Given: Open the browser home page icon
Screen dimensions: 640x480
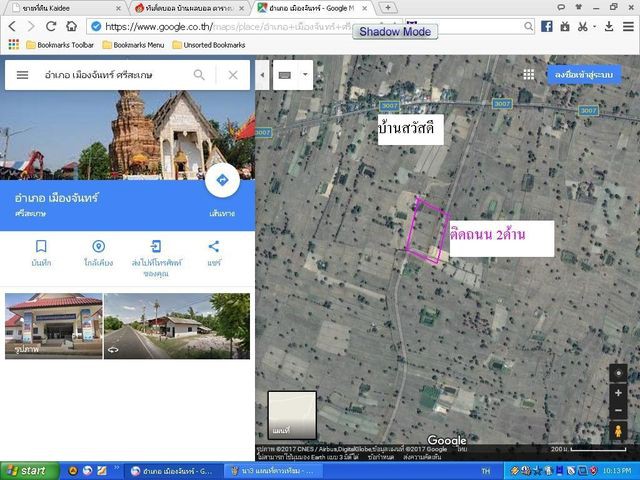Looking at the screenshot, I should [71, 27].
